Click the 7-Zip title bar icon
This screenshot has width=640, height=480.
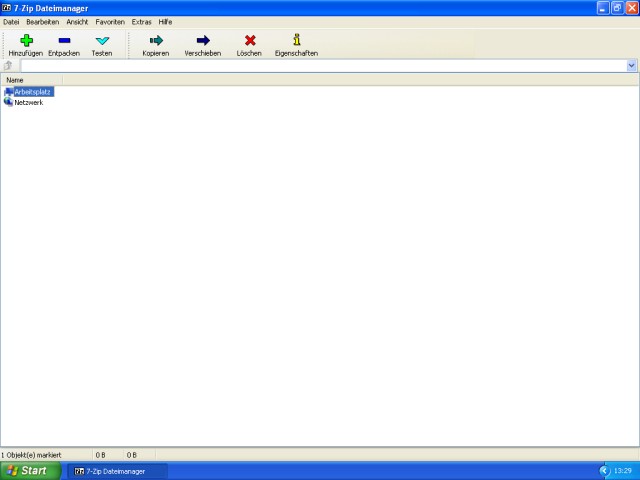[x=7, y=8]
